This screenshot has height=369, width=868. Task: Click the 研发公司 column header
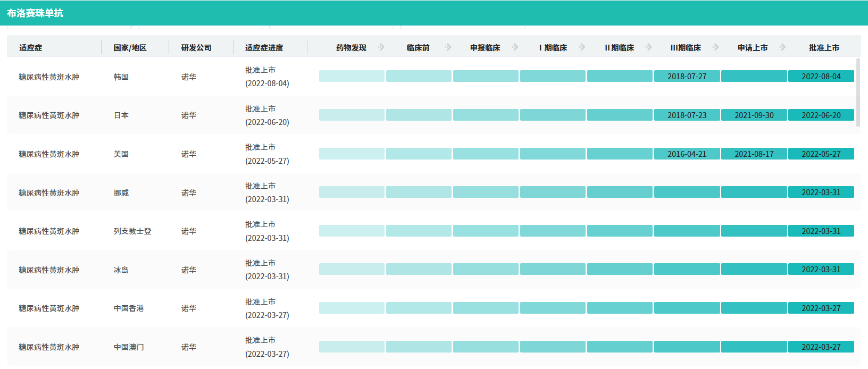click(x=196, y=48)
